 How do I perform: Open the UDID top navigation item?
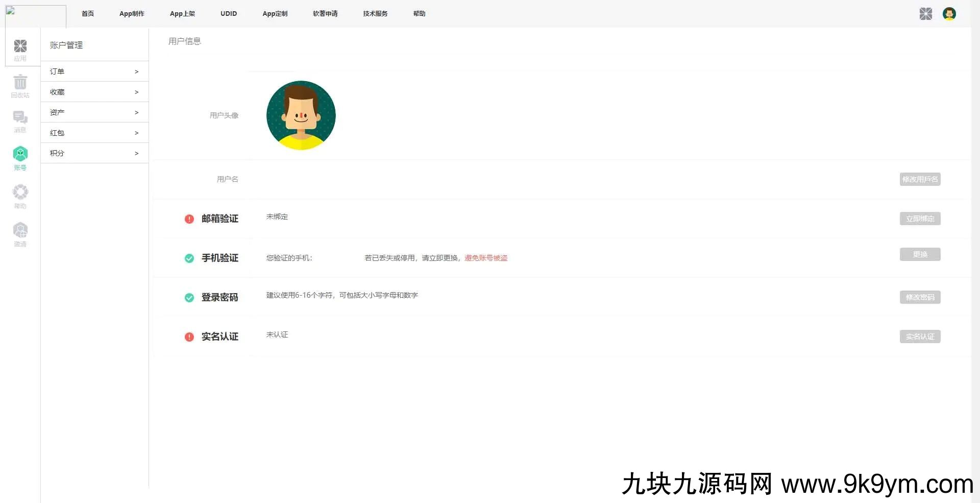pyautogui.click(x=229, y=14)
